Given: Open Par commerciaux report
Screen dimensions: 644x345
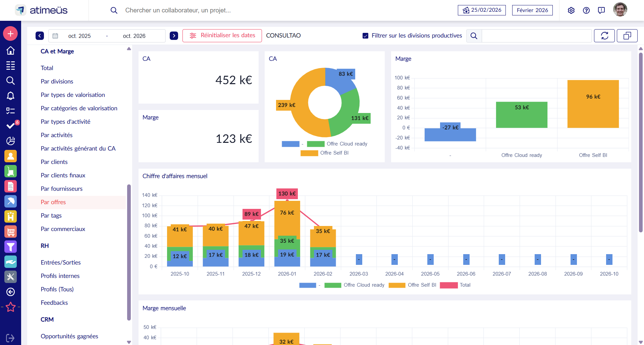Looking at the screenshot, I should pyautogui.click(x=63, y=229).
